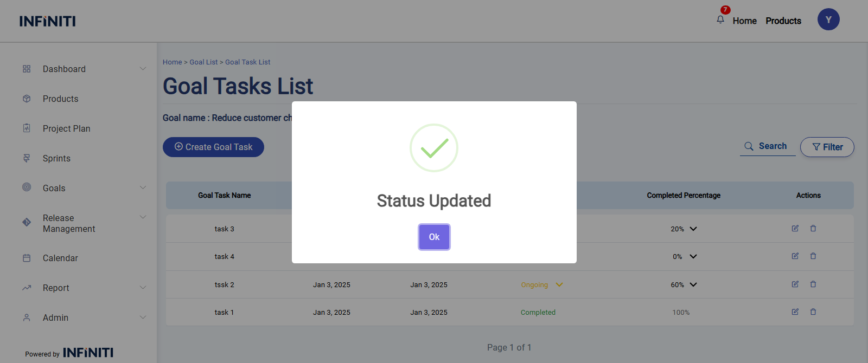Click the Project Plan sidebar icon

(x=27, y=128)
